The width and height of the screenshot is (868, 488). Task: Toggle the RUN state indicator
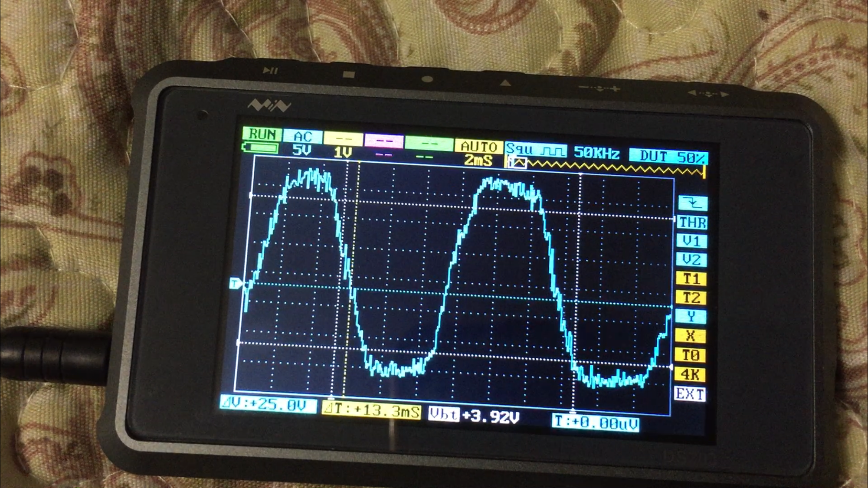[x=262, y=134]
